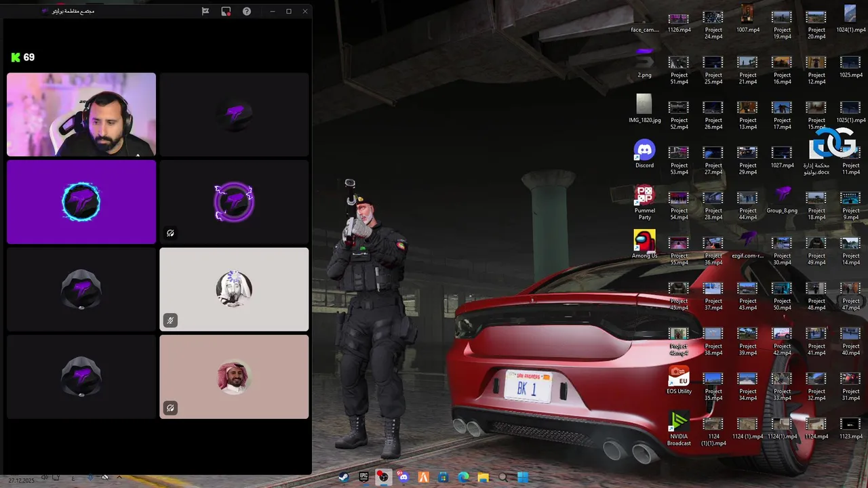Image resolution: width=868 pixels, height=488 pixels.
Task: Open Microsoft Store from the taskbar
Action: 443,477
